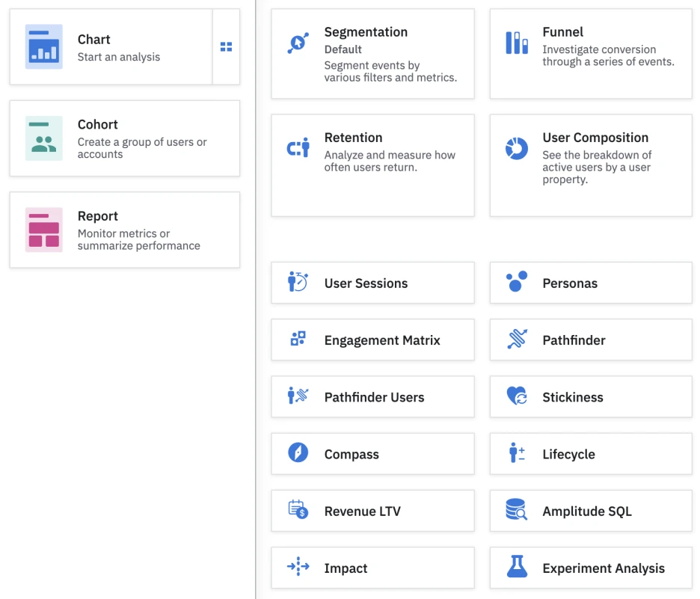Click the Revenue LTV calendar icon
This screenshot has width=700, height=599.
[x=298, y=510]
